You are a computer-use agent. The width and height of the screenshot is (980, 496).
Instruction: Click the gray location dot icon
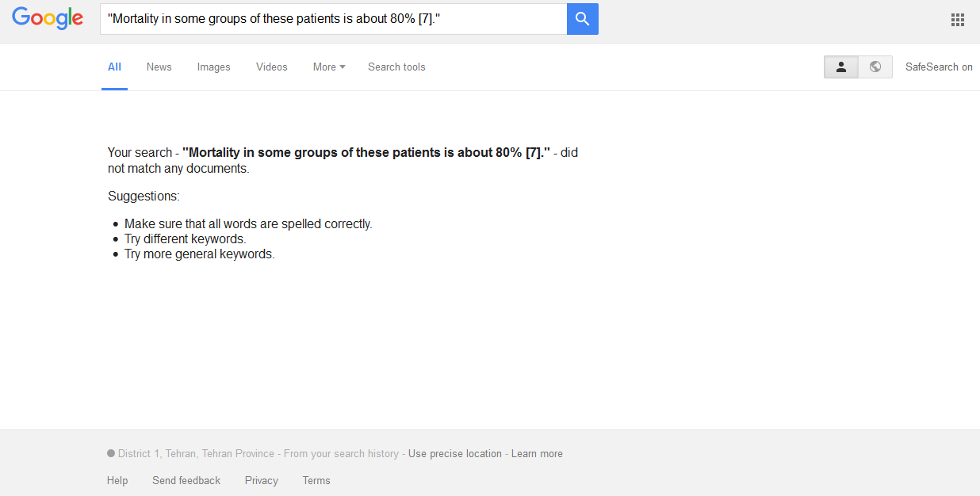111,454
